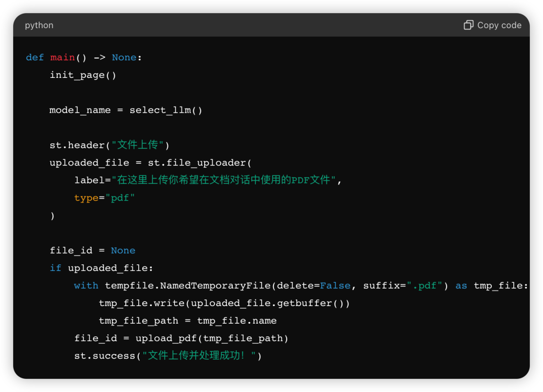Click the copy icon in code header
The height and width of the screenshot is (392, 543).
(469, 25)
